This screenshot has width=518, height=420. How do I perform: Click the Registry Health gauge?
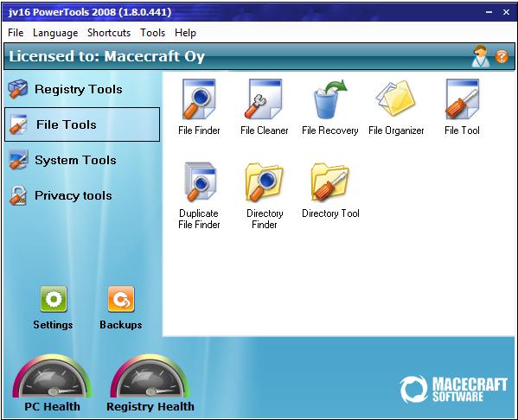click(150, 377)
